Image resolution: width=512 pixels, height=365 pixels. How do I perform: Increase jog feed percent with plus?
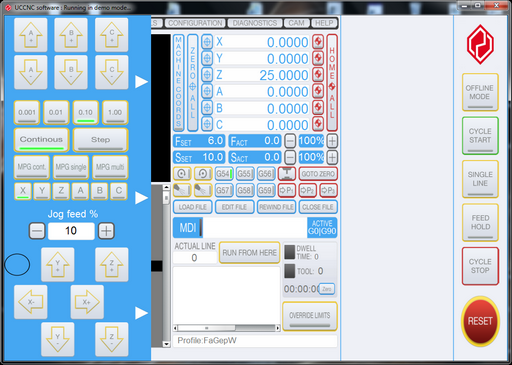click(x=107, y=231)
